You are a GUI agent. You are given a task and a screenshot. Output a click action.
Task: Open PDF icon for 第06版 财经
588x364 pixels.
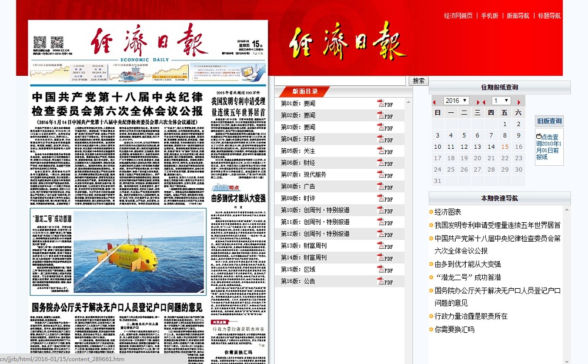coord(385,163)
